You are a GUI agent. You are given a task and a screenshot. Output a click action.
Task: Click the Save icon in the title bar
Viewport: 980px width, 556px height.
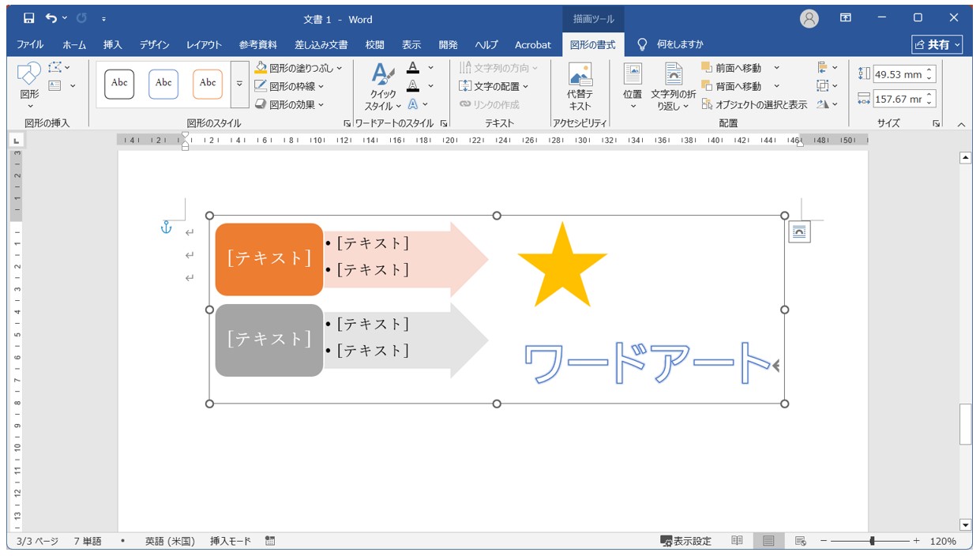click(x=28, y=18)
